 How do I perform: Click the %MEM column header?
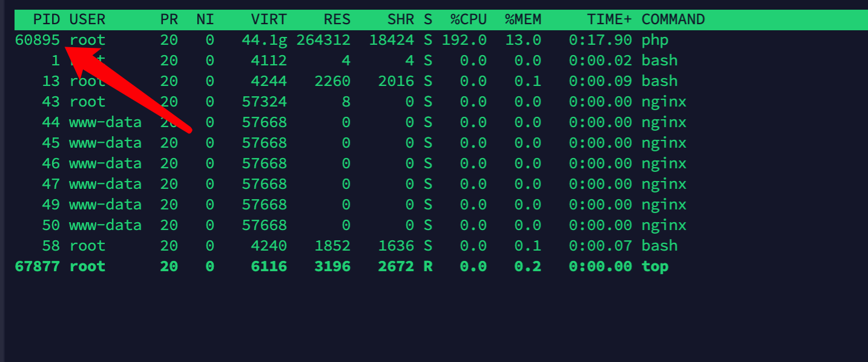[x=523, y=19]
